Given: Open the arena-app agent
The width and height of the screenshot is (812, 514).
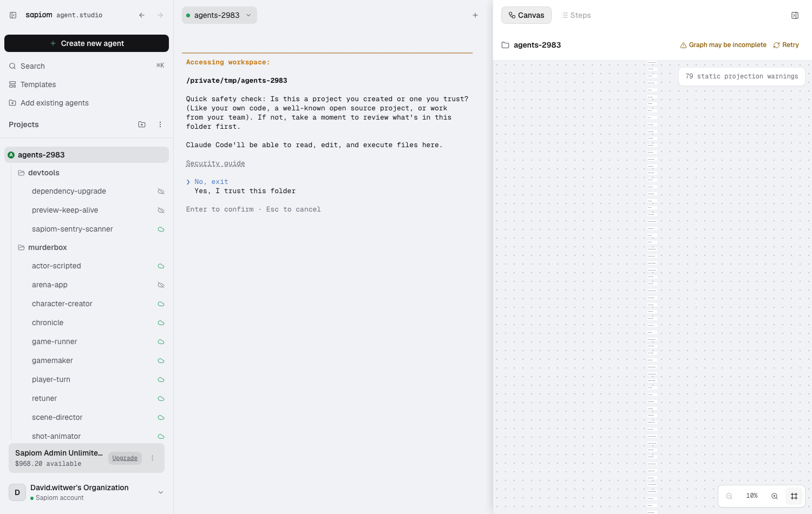Looking at the screenshot, I should 50,285.
